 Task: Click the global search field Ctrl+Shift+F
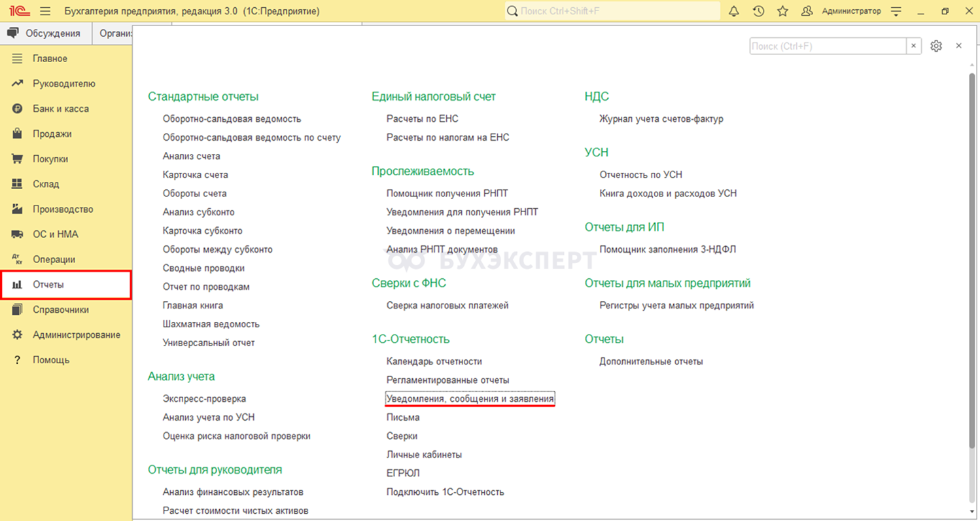[612, 11]
